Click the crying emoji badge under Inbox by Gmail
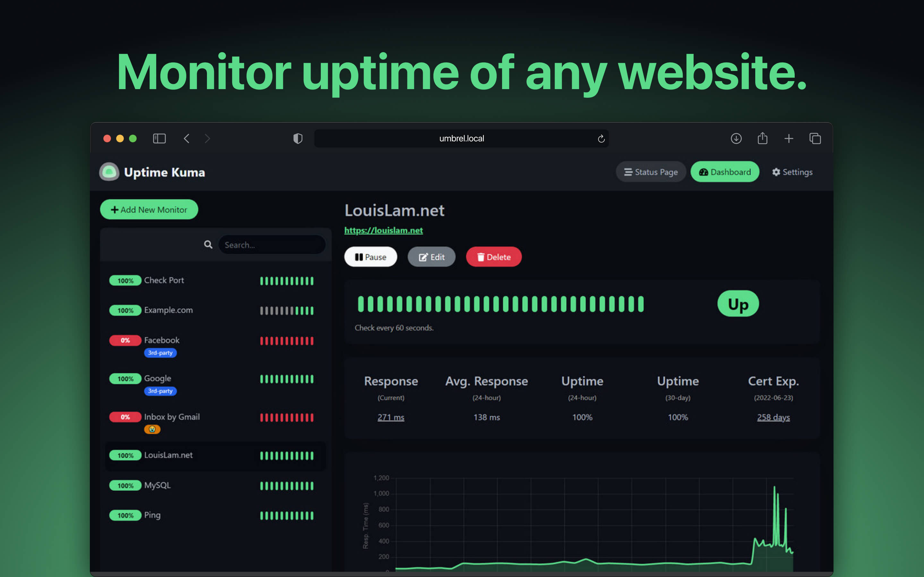Screen dimensions: 924x577 [152, 429]
